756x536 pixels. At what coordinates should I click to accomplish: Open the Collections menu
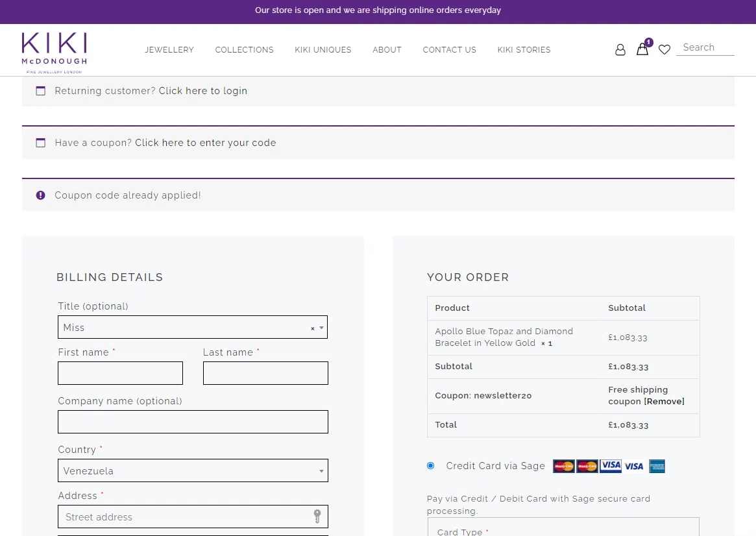(245, 50)
